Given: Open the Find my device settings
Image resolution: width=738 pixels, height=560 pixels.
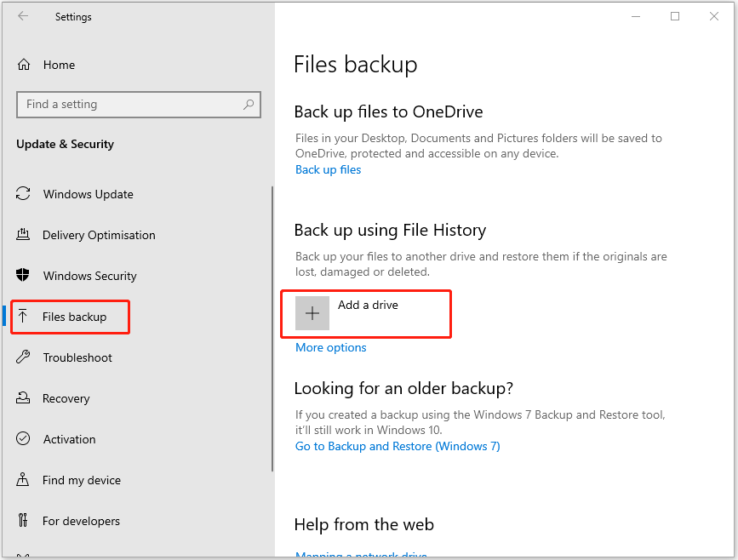Looking at the screenshot, I should click(x=82, y=480).
